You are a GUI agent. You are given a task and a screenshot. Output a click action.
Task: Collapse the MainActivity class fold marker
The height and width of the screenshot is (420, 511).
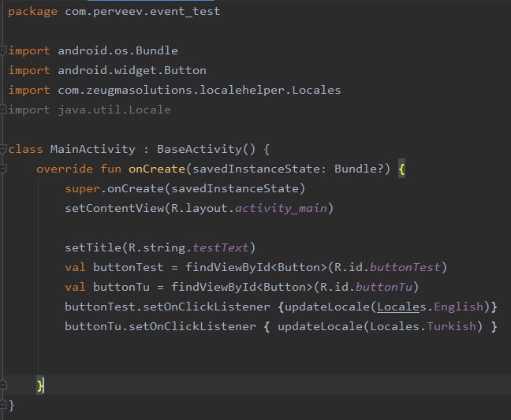[x=3, y=150]
